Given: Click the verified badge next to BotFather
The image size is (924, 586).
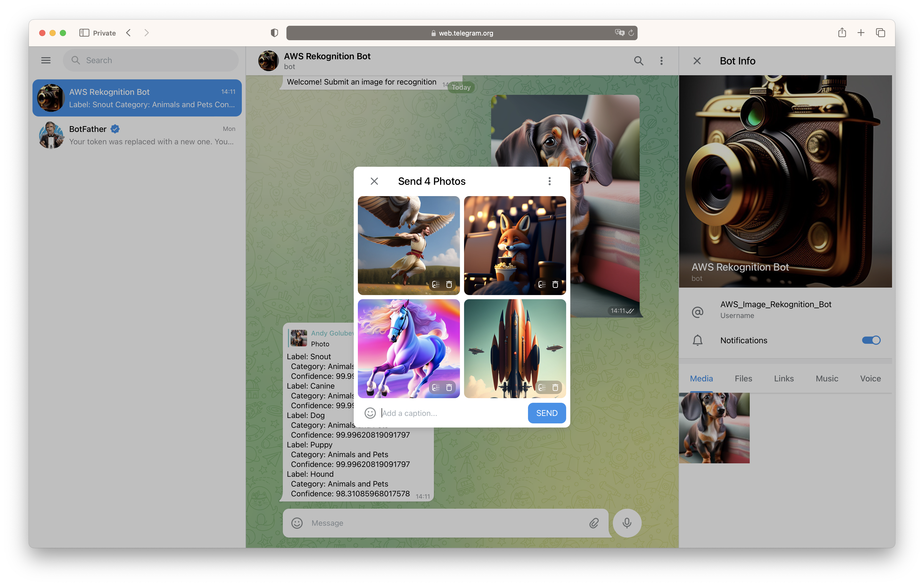Looking at the screenshot, I should [x=115, y=129].
